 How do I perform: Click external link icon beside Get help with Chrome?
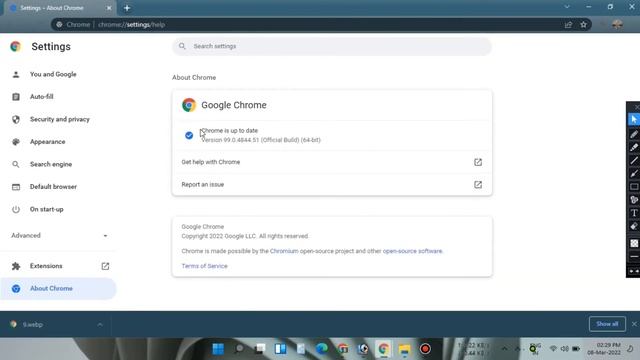478,162
